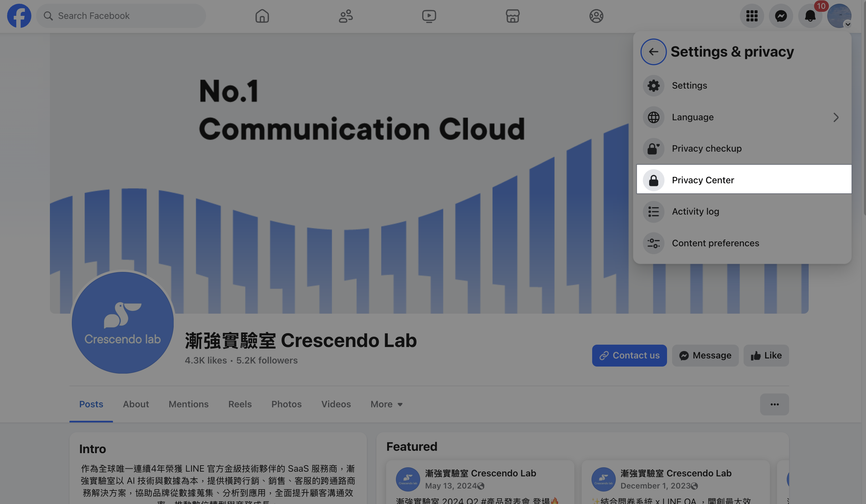This screenshot has height=504, width=866.
Task: Click the account profile avatar
Action: coord(839,16)
